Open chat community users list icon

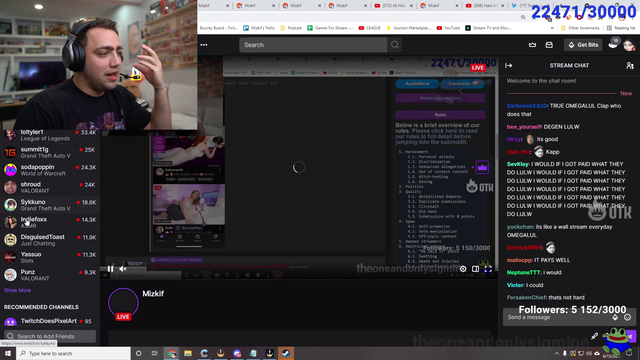pos(630,65)
